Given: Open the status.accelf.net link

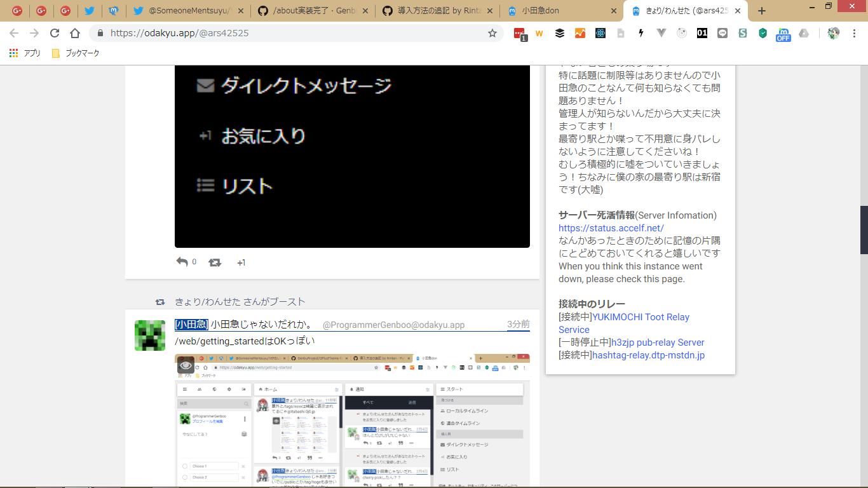Looking at the screenshot, I should 611,227.
